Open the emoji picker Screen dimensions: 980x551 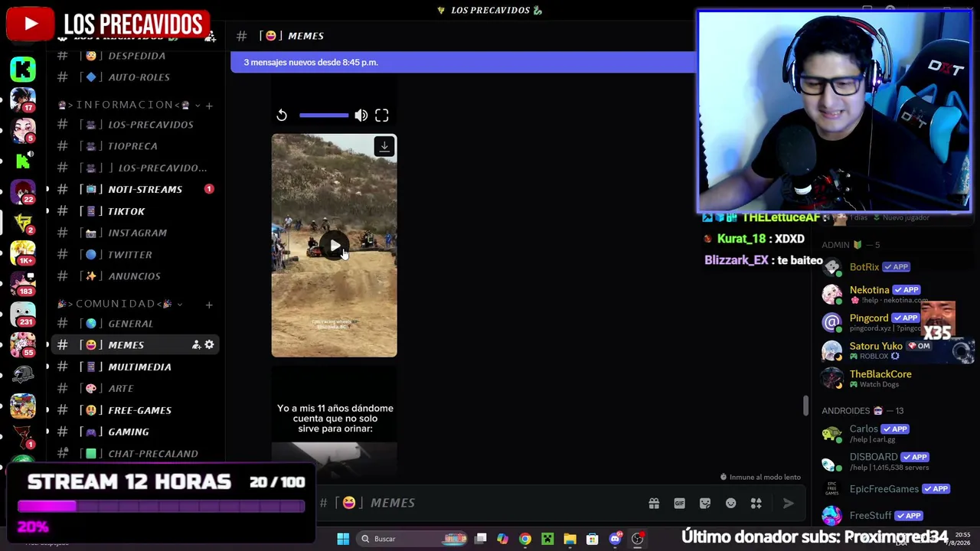tap(730, 503)
